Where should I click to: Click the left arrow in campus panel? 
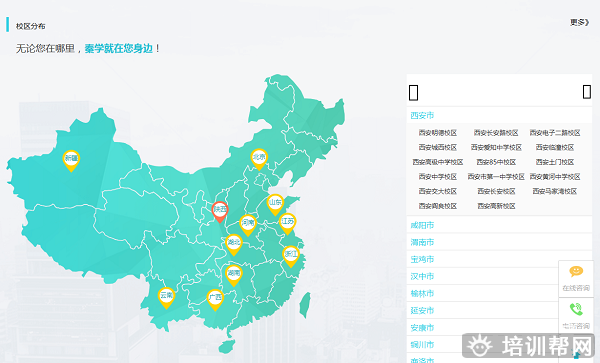pyautogui.click(x=413, y=93)
